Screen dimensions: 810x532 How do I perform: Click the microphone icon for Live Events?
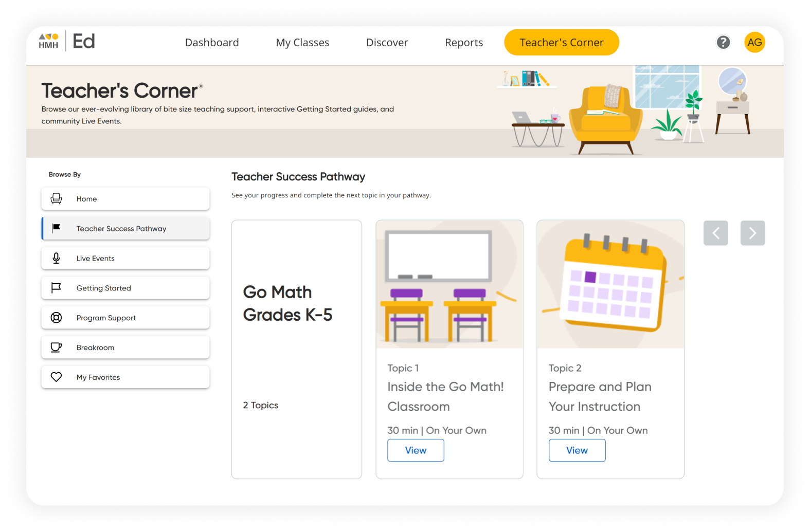pos(57,258)
